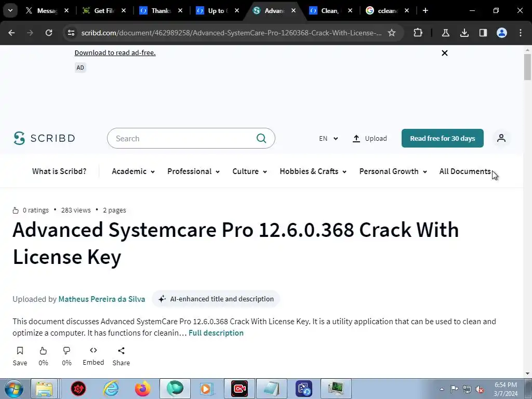Close the active Advanced SystemCare tab
Viewport: 532px width, 399px height.
(294, 10)
